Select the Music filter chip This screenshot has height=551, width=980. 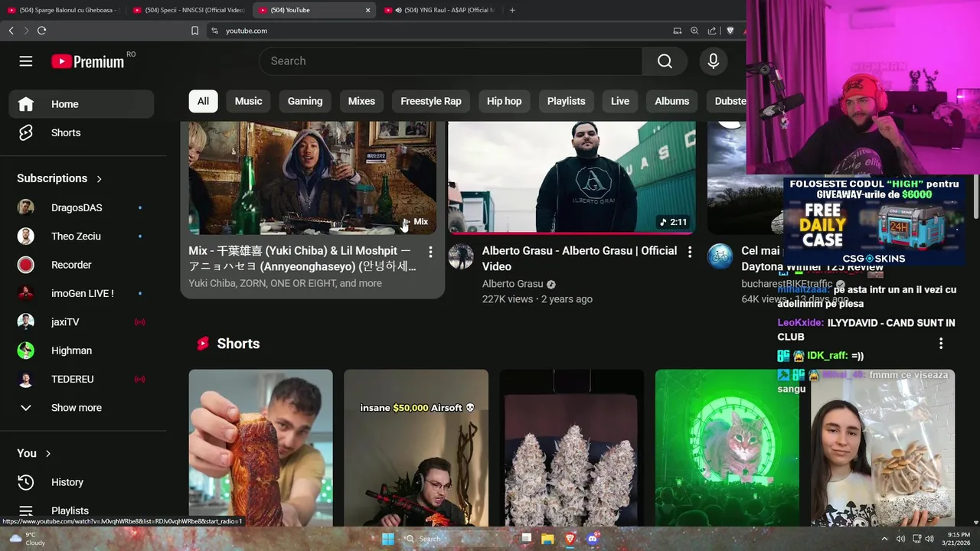pos(248,101)
